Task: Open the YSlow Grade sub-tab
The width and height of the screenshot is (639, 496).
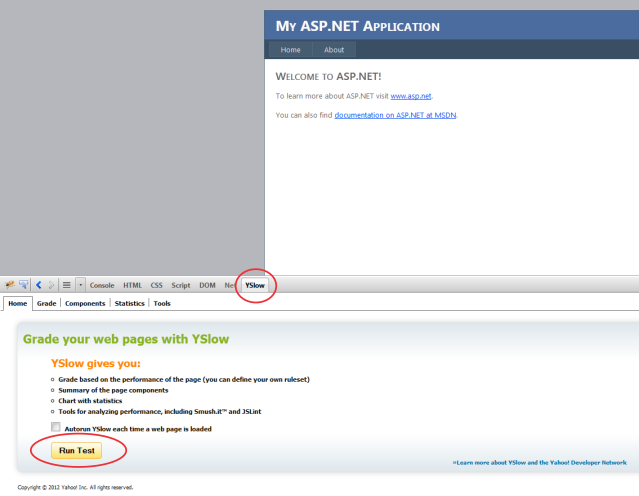Action: [46, 303]
